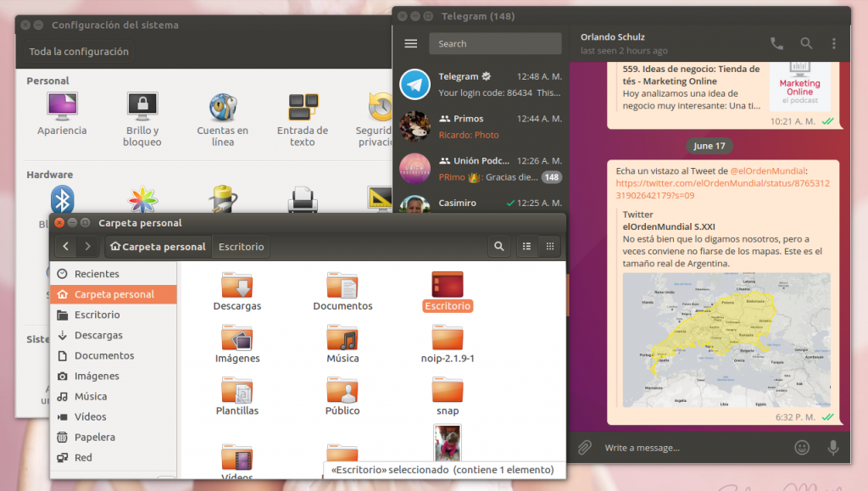Open Red in the file sidebar
This screenshot has height=491, width=868.
[114, 458]
